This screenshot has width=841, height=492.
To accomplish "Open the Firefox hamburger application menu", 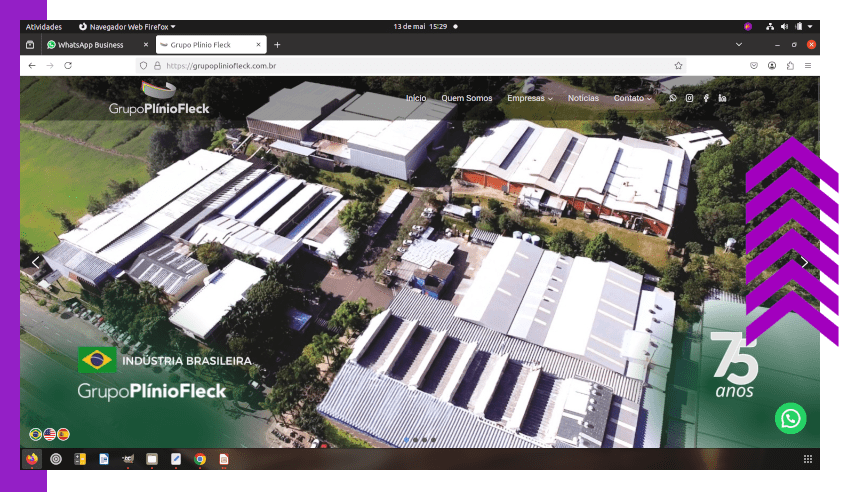I will 808,65.
